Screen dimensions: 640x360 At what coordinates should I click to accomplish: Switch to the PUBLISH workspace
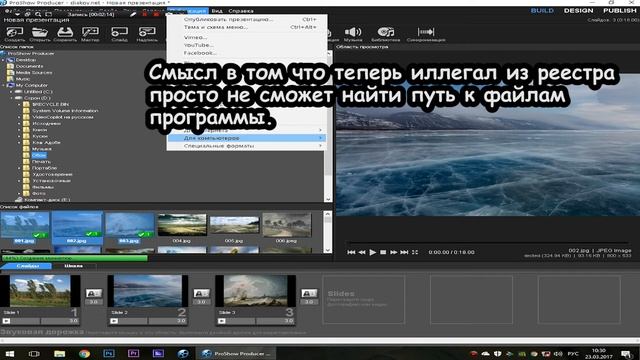click(x=620, y=11)
